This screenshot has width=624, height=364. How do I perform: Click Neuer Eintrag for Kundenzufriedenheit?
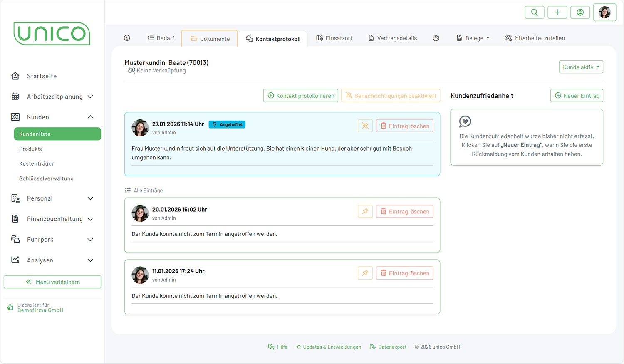point(577,96)
